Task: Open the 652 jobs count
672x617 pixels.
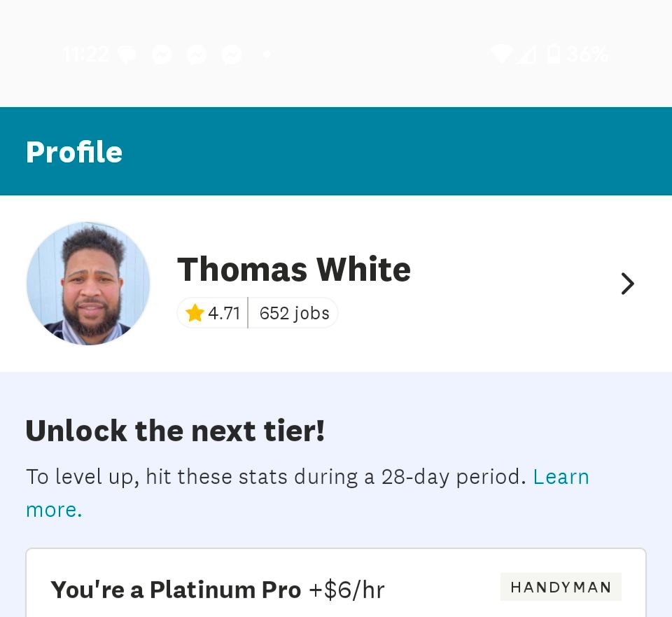Action: pyautogui.click(x=295, y=314)
